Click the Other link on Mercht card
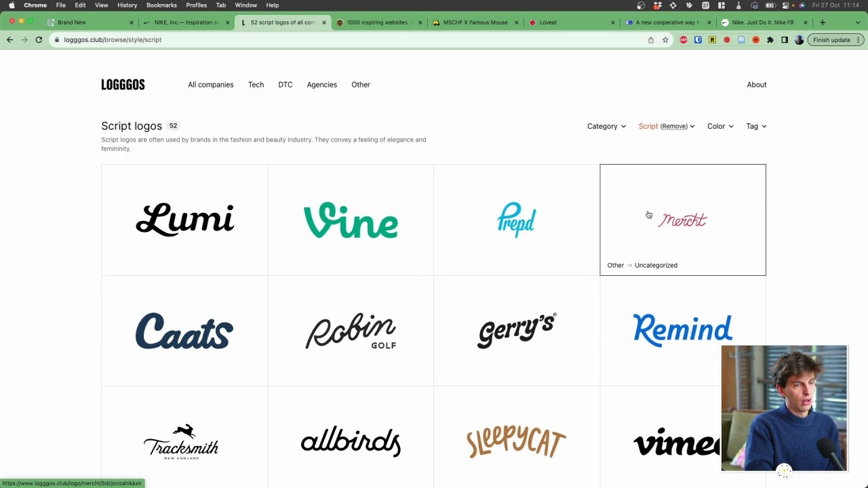The height and width of the screenshot is (488, 868). pos(615,265)
